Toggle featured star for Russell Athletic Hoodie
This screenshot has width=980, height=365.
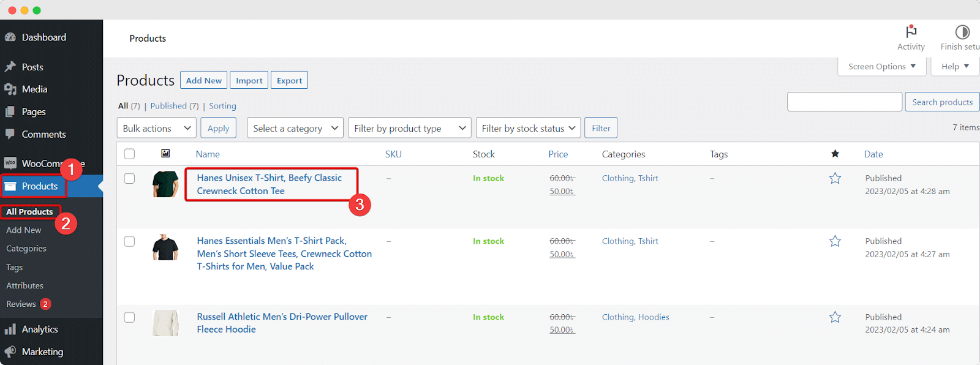click(835, 317)
